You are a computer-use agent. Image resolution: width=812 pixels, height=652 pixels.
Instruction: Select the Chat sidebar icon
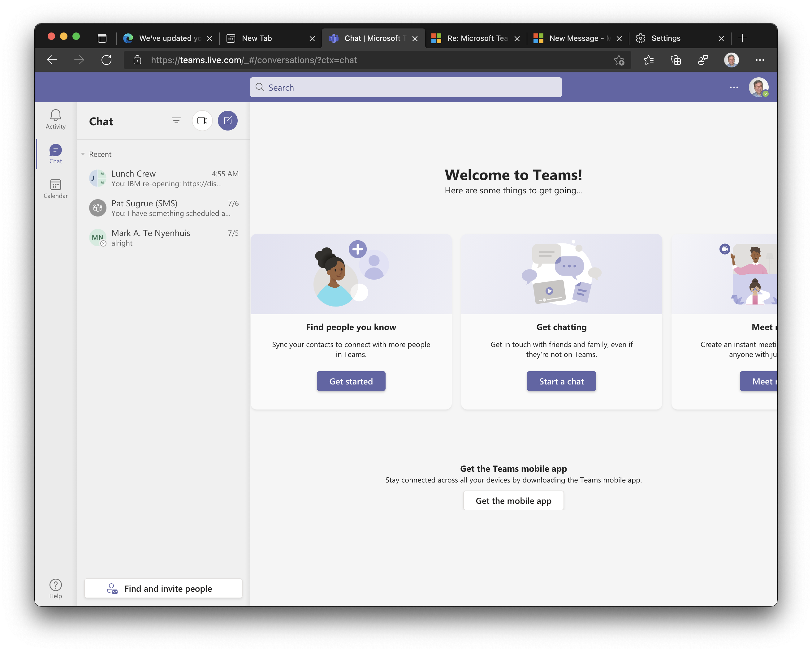click(55, 154)
